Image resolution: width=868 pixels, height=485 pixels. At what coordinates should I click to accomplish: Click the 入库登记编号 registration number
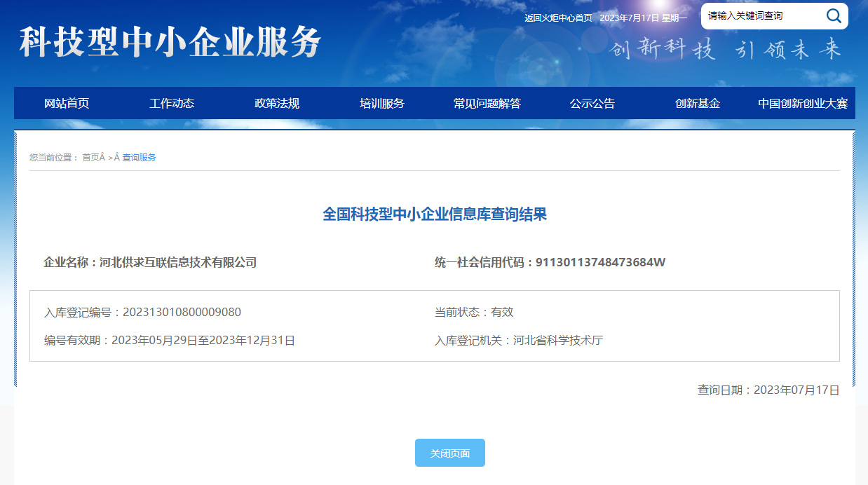tap(182, 313)
